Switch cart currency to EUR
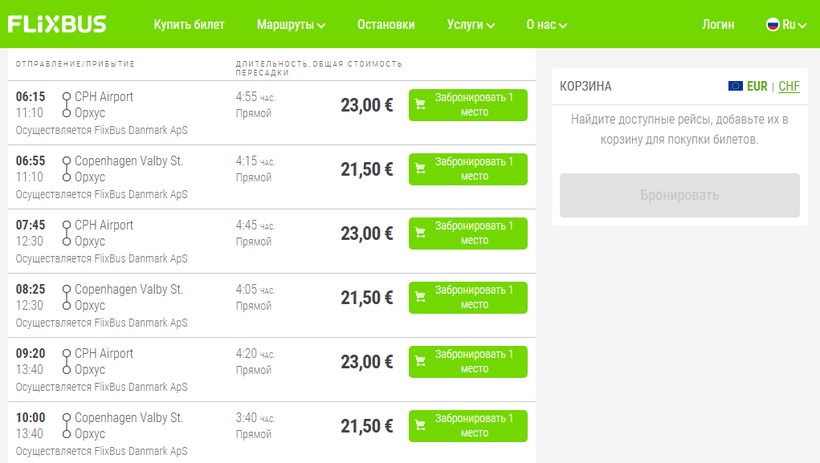This screenshot has width=820, height=463. click(757, 86)
